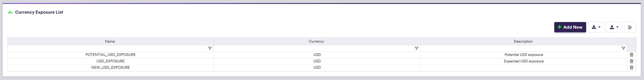Click the Name filter input field
The height and width of the screenshot is (80, 644).
click(108, 48)
